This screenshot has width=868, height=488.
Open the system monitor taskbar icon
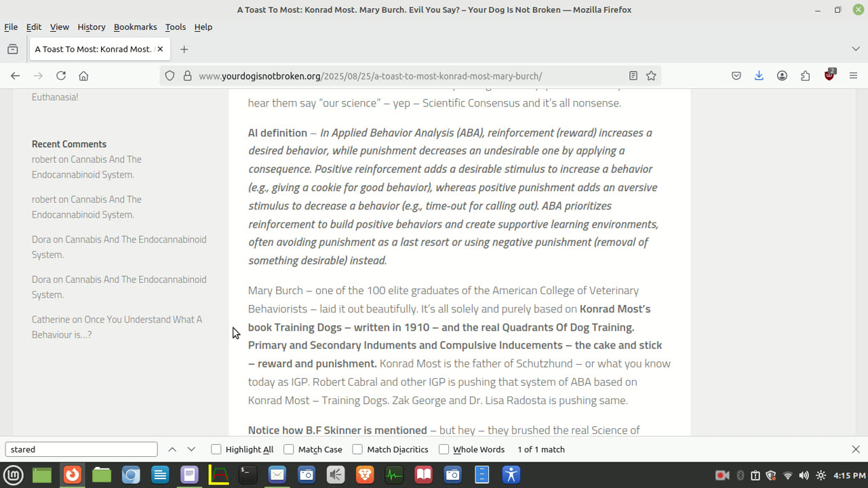point(394,475)
